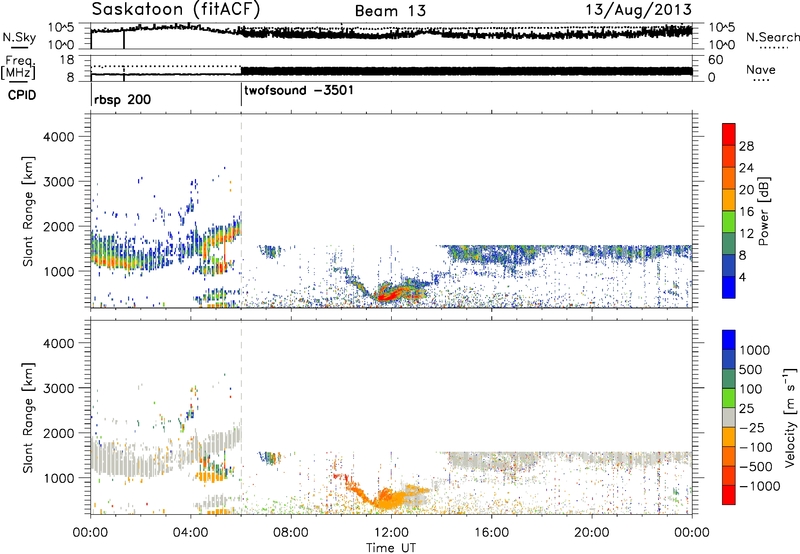Select the yellow-orange 16–20 dB swatch
The height and width of the screenshot is (554, 800).
[x=729, y=200]
